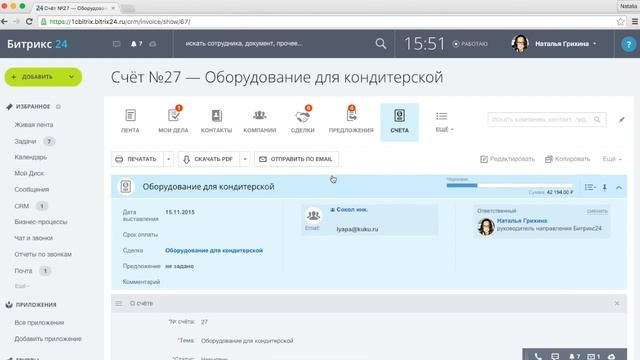Open the messages chat icon in header
This screenshot has height=360, width=640.
pos(116,44)
